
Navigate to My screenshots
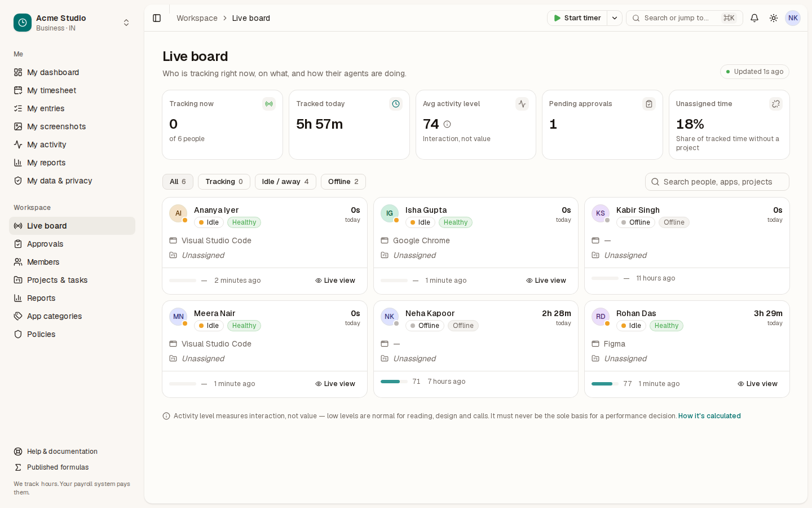(x=72, y=126)
